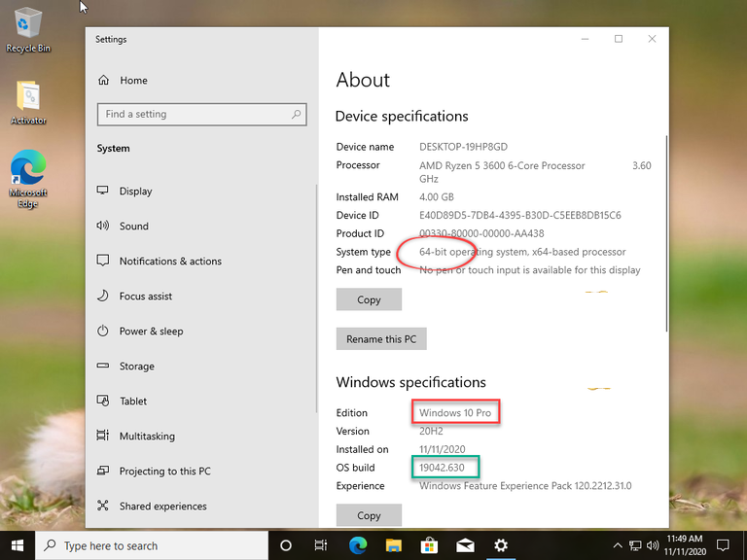Open File Explorer from the taskbar
Image resolution: width=747 pixels, height=560 pixels.
pos(394,545)
